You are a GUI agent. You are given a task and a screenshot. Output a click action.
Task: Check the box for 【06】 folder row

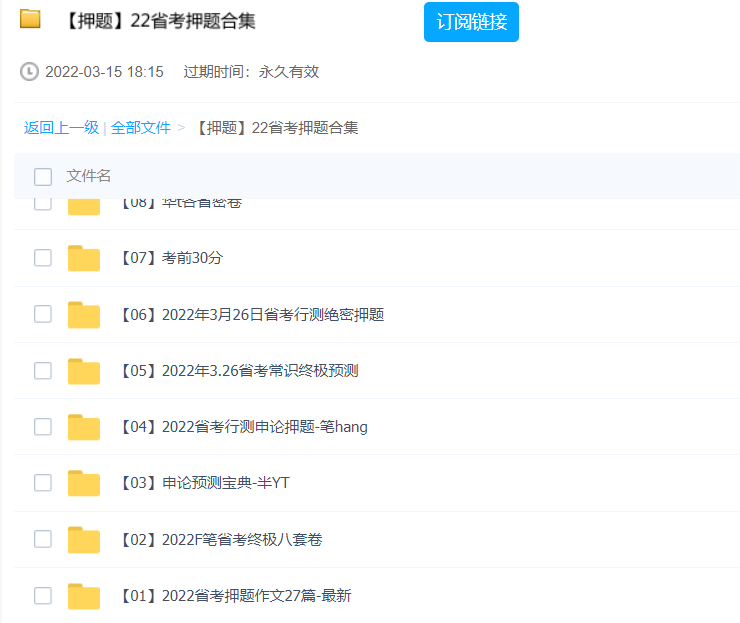pyautogui.click(x=43, y=314)
